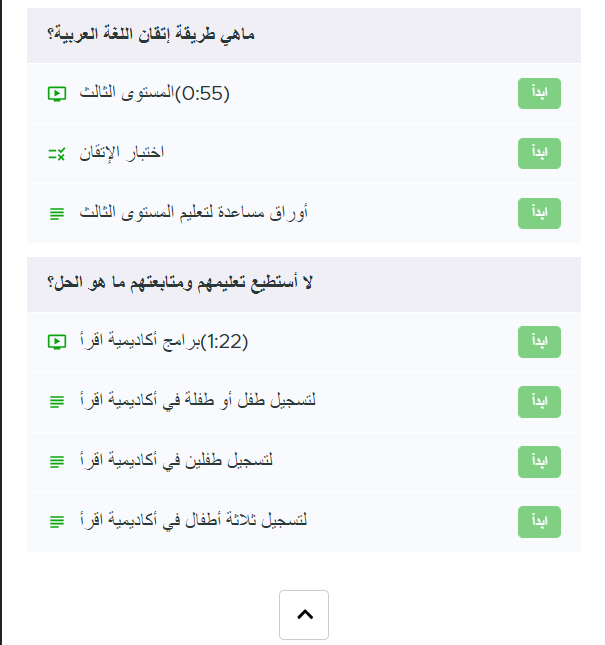This screenshot has width=605, height=645.
Task: Click text icon beside لتسجيل ثلاثة أطفال
Action: [x=57, y=522]
